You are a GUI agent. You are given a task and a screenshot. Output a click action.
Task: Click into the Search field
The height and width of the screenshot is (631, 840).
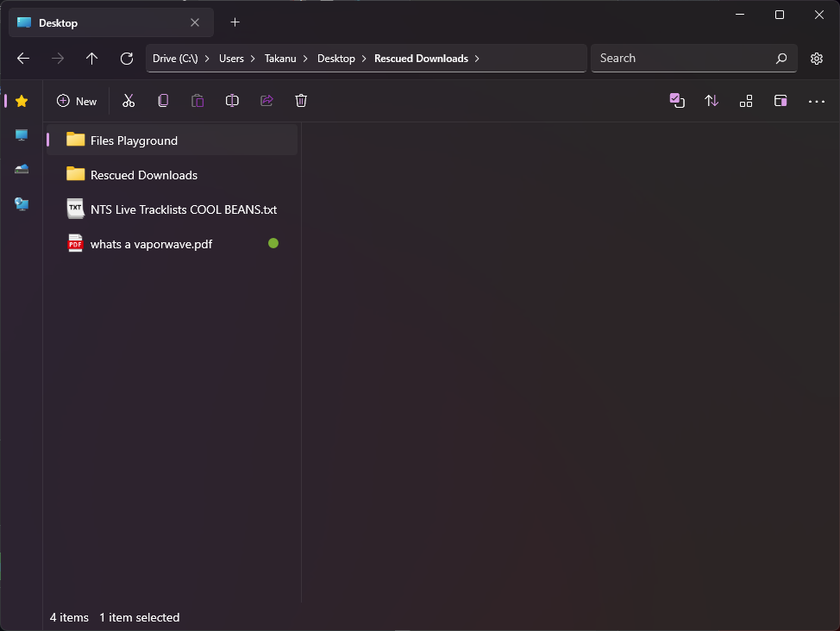(x=693, y=58)
